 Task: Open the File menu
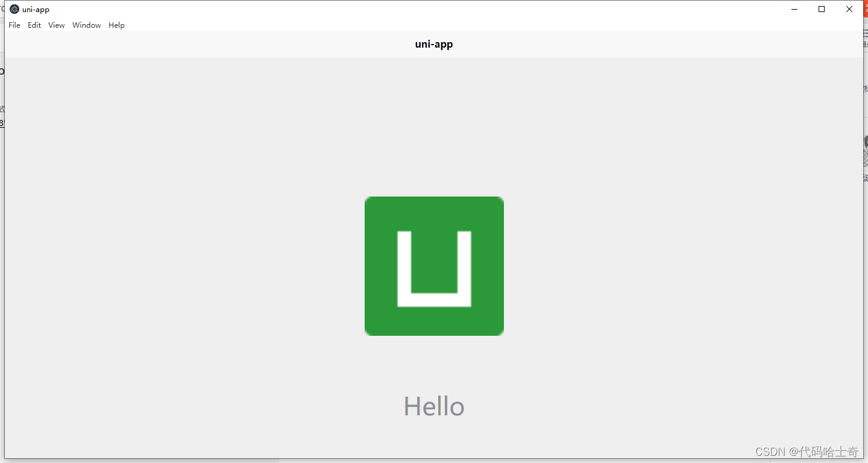click(x=14, y=25)
